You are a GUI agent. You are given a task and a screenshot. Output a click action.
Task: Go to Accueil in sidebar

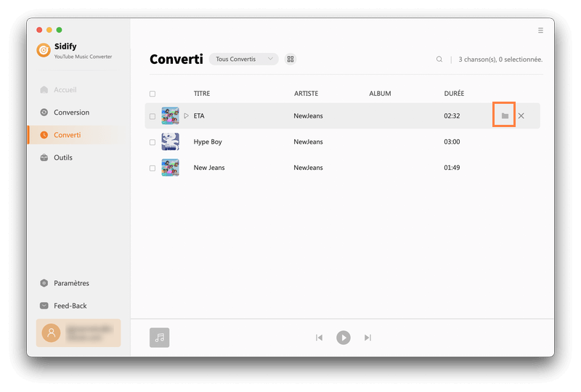[65, 90]
